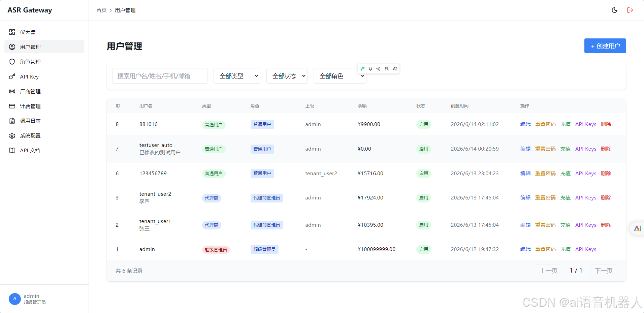Screen dimensions: 644x313
Task: Open 调用日志 in the sidebar
Action: 44,121
